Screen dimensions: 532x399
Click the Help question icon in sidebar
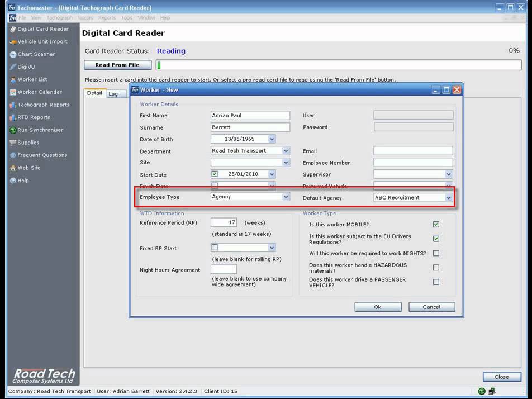[x=13, y=180]
